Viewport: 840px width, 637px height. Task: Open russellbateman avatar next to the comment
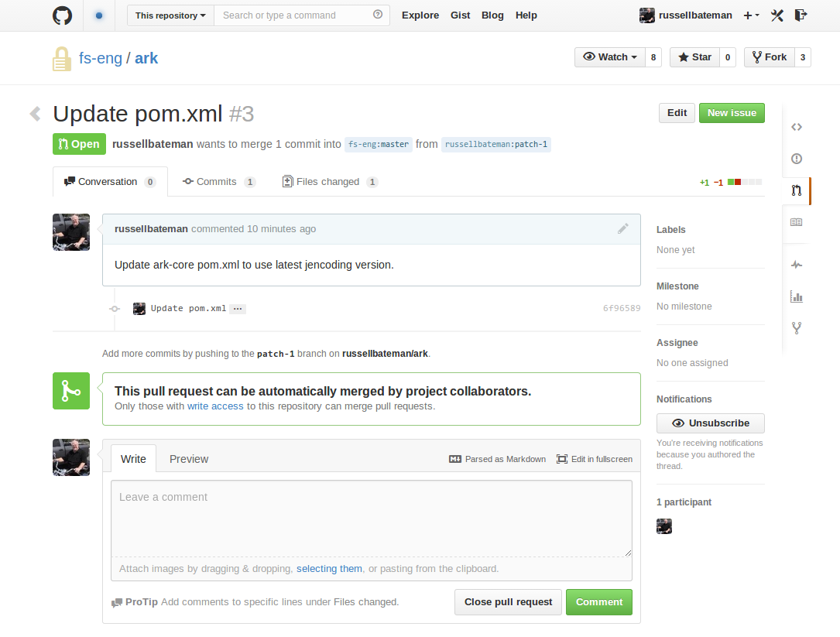(x=71, y=232)
